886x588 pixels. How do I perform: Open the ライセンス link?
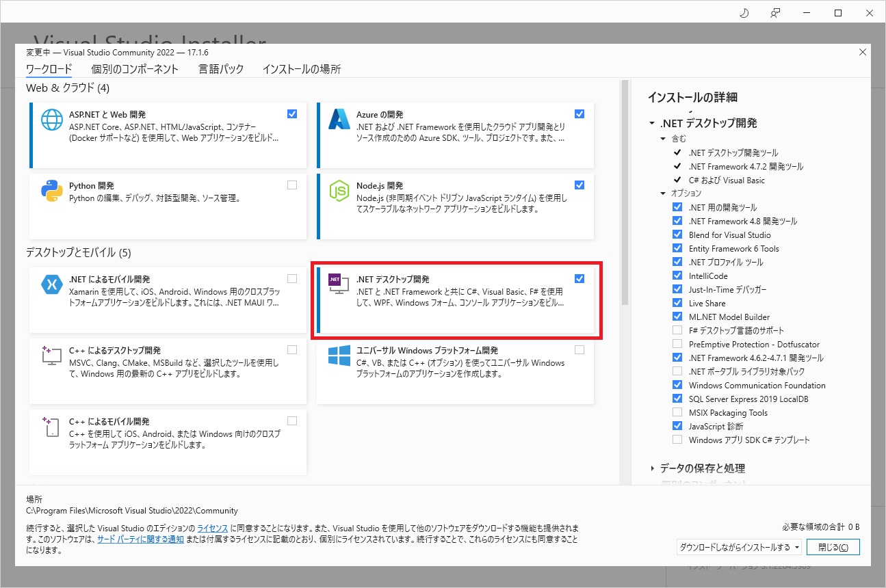(212, 529)
